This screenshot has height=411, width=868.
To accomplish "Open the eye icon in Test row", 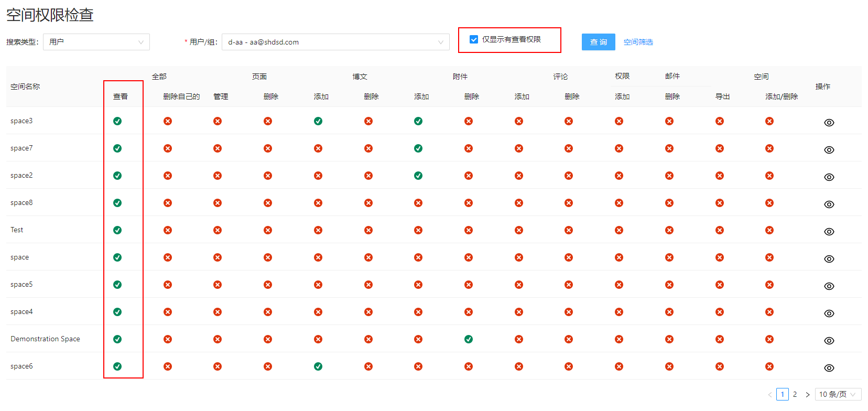I will coord(829,232).
